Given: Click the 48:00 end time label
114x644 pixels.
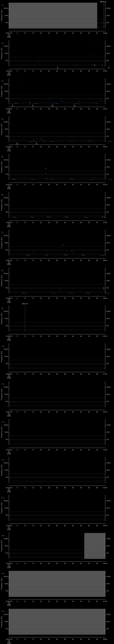Looking at the screenshot, I should pyautogui.click(x=105, y=639).
